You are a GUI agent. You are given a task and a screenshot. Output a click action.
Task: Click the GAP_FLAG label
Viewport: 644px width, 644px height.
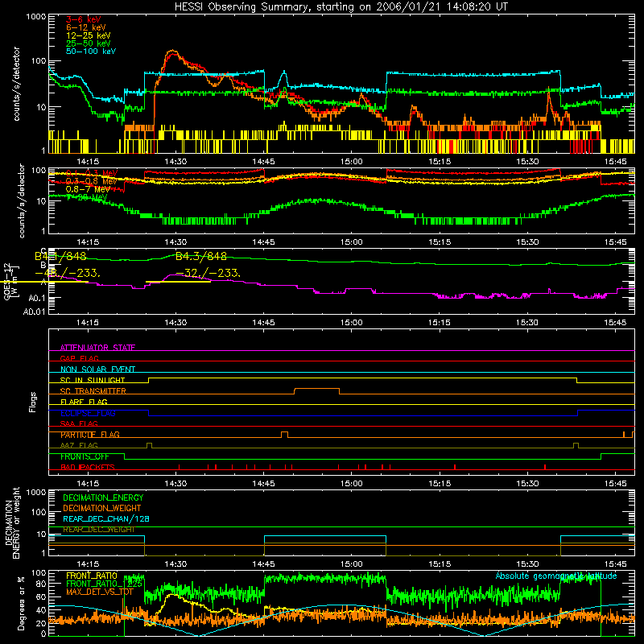click(79, 358)
